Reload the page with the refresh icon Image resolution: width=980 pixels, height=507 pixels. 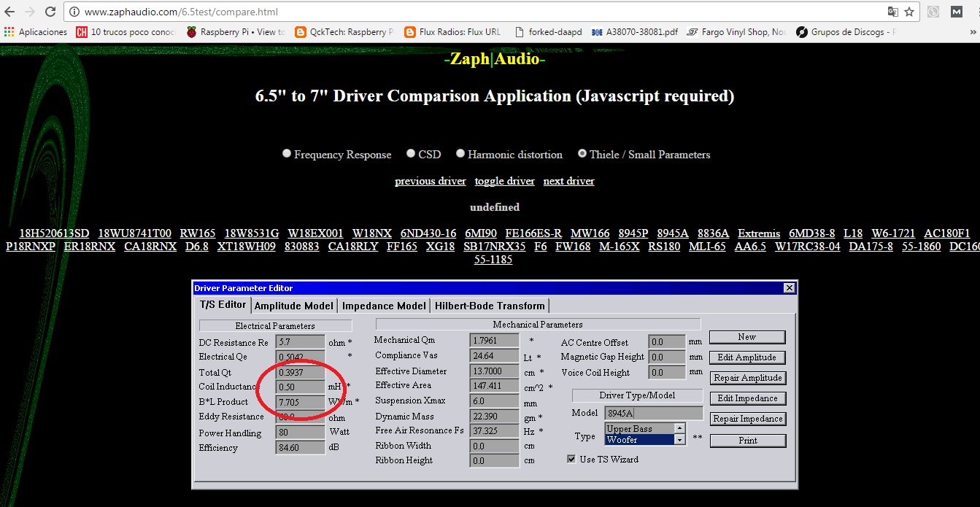50,12
